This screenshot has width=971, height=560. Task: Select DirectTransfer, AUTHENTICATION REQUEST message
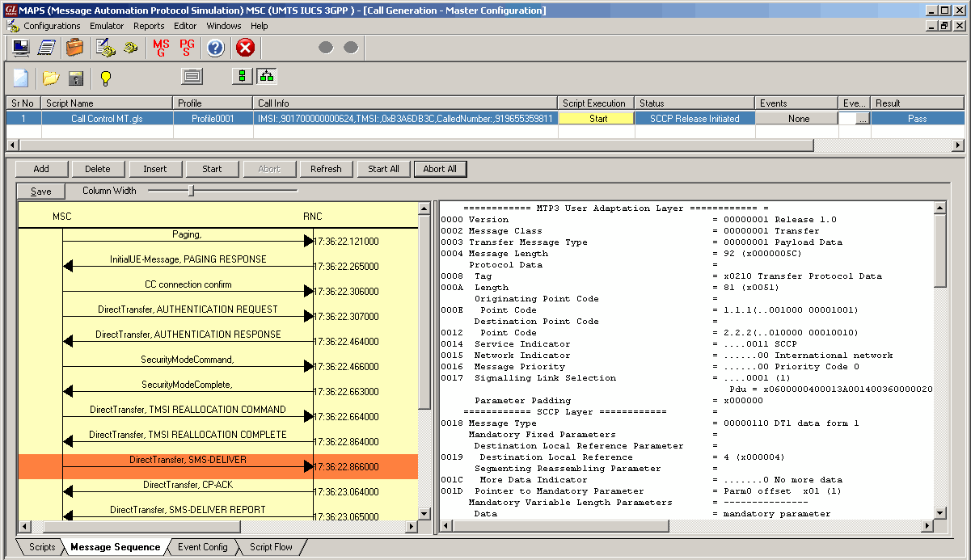pos(188,309)
